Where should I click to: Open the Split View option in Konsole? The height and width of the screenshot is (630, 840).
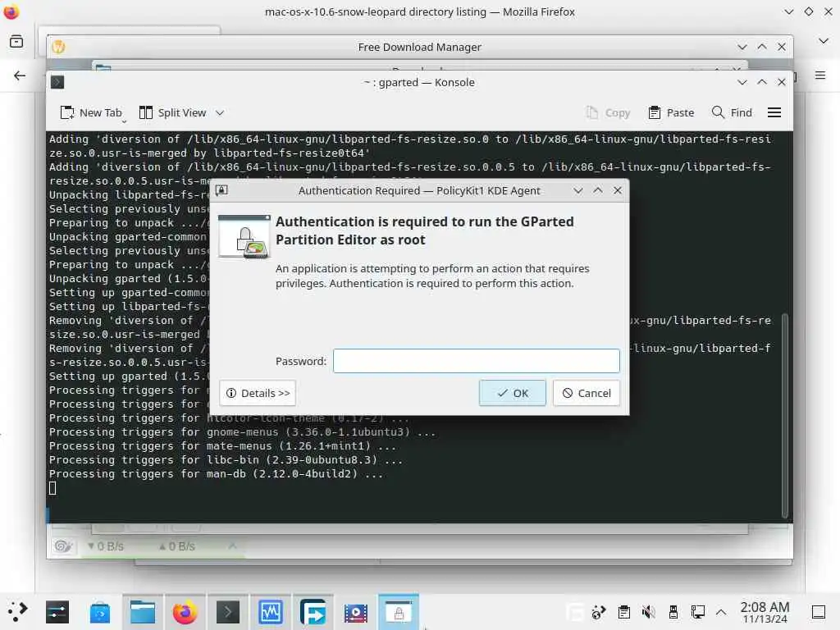click(x=172, y=112)
